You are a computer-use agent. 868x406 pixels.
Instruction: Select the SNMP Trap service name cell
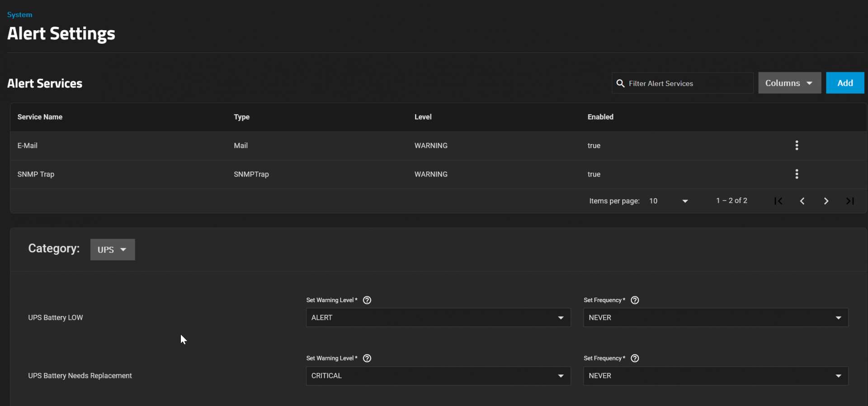pyautogui.click(x=36, y=174)
